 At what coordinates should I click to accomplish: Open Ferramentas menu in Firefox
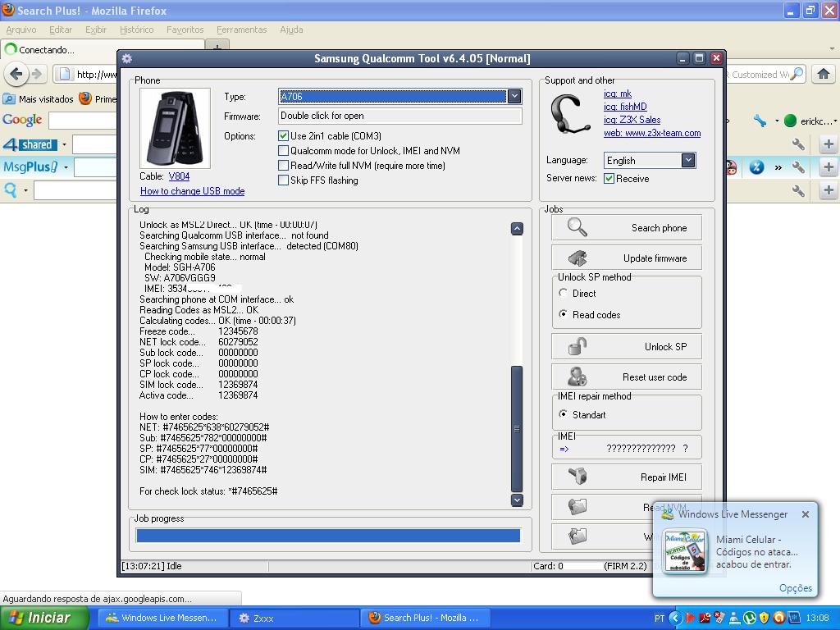(242, 30)
